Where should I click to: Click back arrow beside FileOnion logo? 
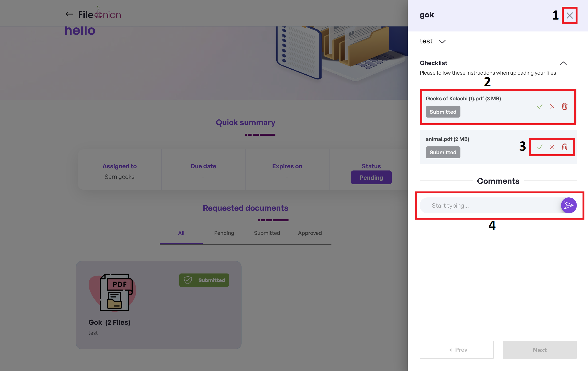pyautogui.click(x=69, y=14)
